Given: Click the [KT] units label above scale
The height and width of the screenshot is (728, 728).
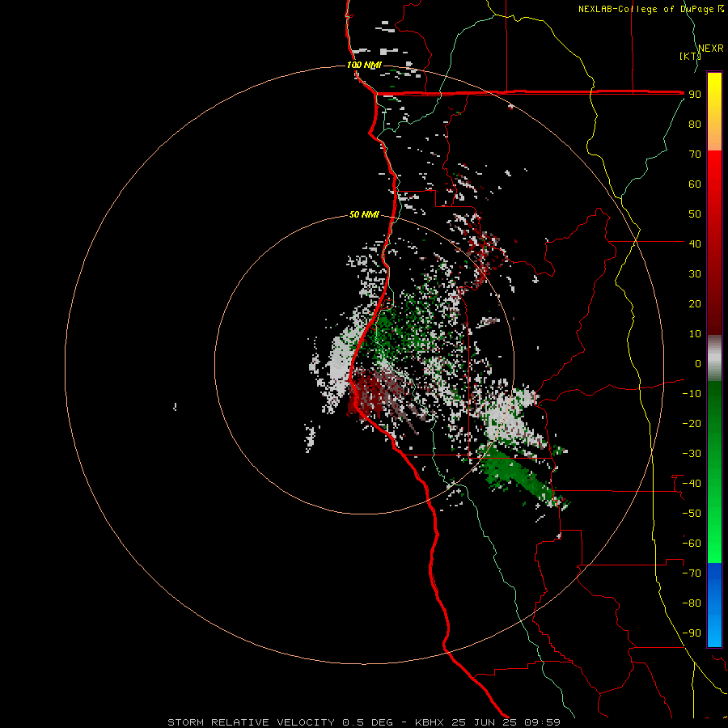Looking at the screenshot, I should pyautogui.click(x=690, y=56).
